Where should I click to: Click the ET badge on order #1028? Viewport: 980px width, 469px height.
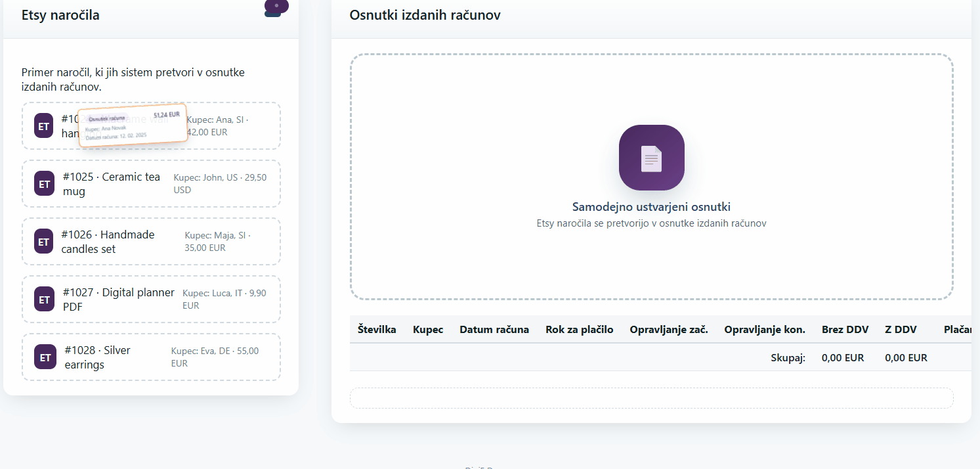[45, 357]
